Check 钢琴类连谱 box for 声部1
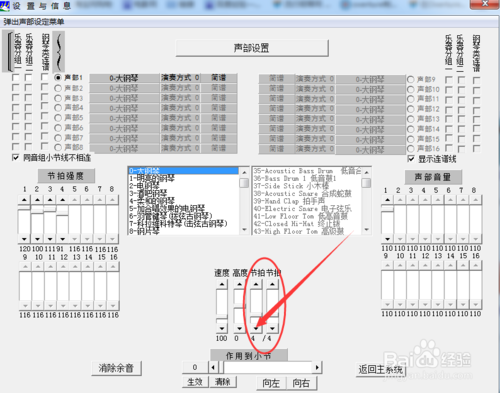This screenshot has height=393, width=500. pos(44,77)
